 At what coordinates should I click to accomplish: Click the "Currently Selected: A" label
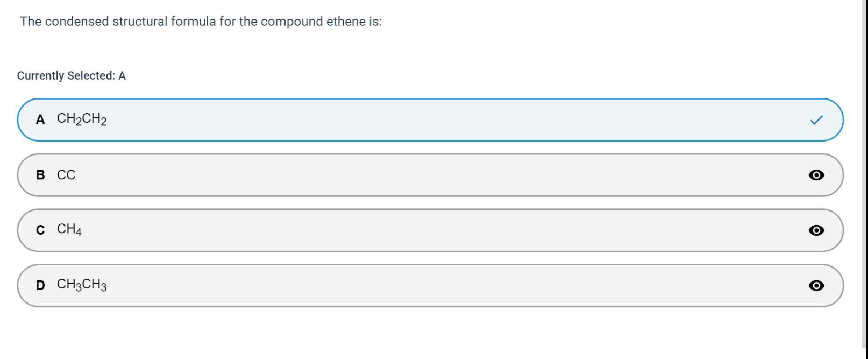coord(71,76)
